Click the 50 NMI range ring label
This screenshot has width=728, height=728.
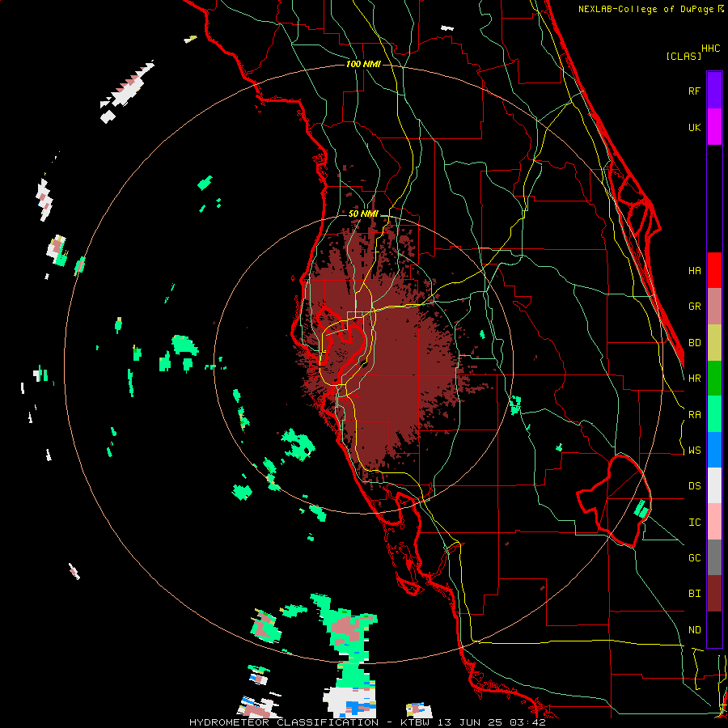[363, 214]
